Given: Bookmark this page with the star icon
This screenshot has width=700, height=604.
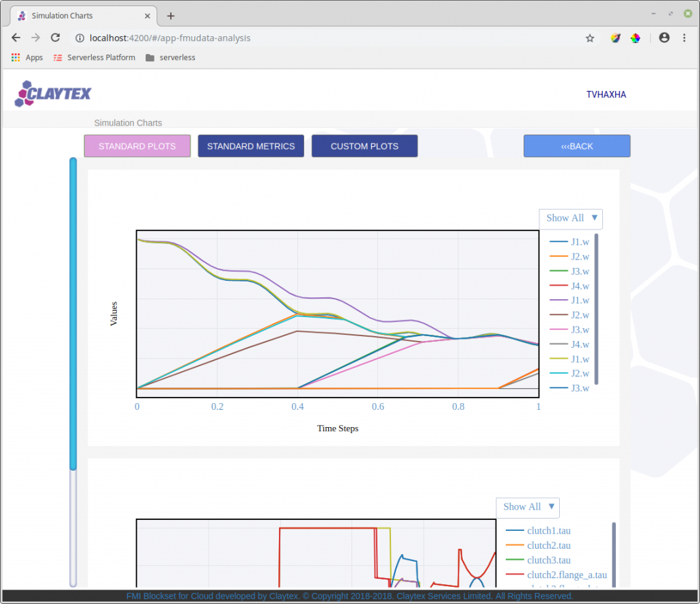Looking at the screenshot, I should click(x=590, y=38).
